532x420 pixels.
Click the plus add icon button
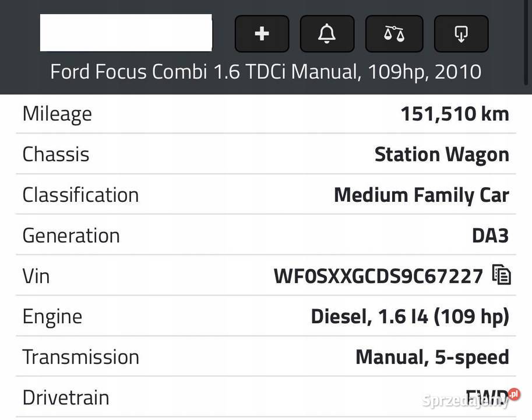262,34
